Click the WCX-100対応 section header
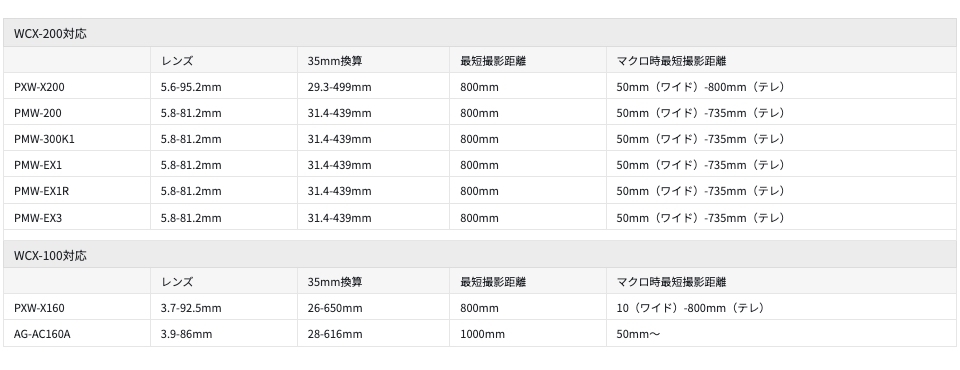960x370 pixels. point(480,255)
